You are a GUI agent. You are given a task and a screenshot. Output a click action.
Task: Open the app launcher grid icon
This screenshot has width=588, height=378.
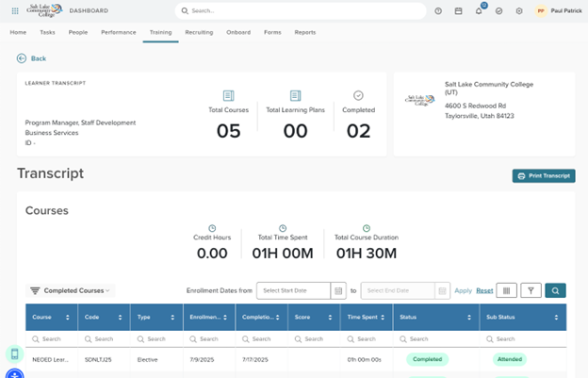click(15, 11)
